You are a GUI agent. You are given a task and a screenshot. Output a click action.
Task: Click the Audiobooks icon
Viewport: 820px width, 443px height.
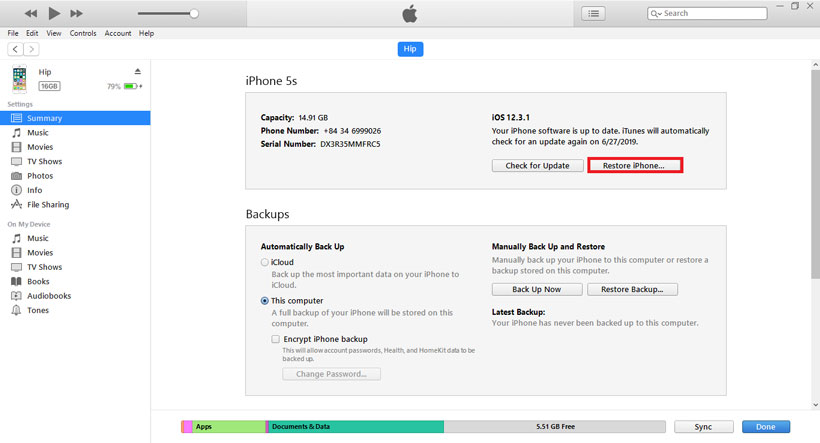[17, 296]
